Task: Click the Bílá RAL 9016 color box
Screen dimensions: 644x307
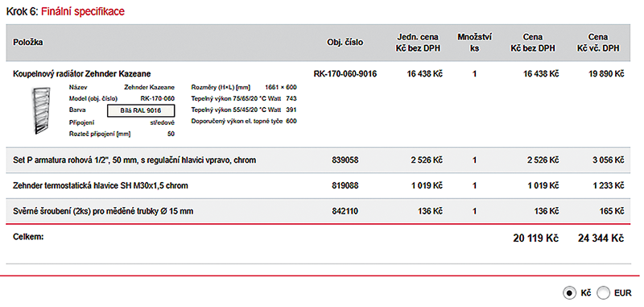Action: click(141, 110)
